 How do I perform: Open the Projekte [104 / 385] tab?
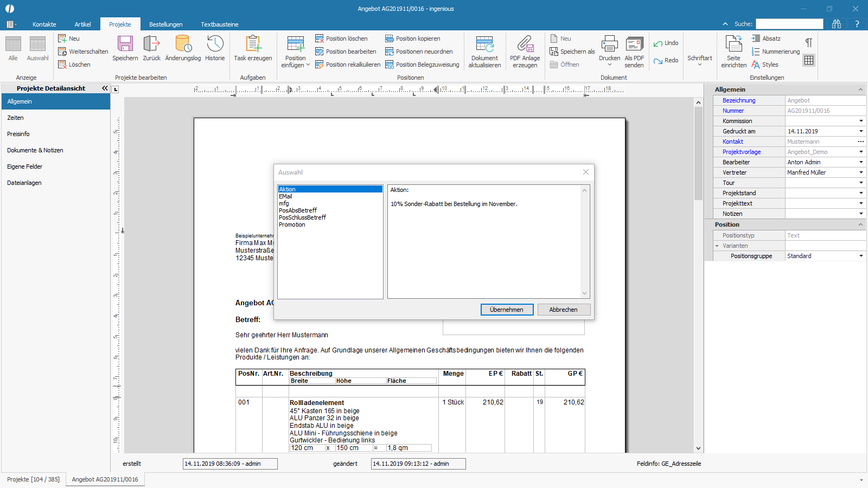point(33,479)
